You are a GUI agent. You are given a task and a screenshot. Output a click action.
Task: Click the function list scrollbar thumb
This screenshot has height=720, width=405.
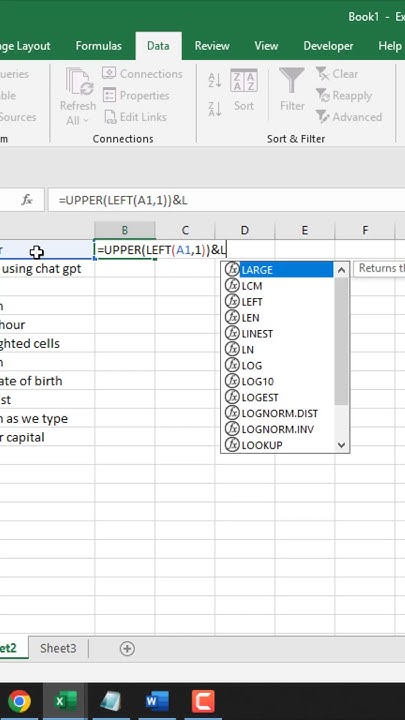click(x=341, y=341)
